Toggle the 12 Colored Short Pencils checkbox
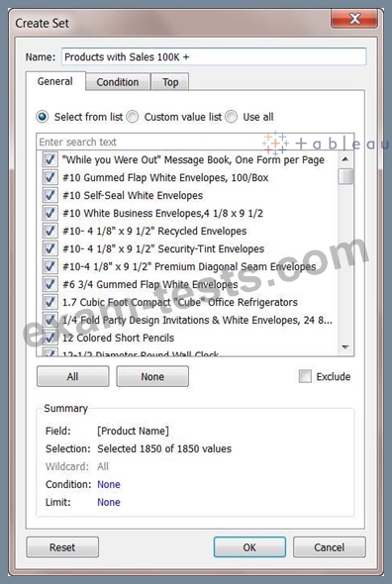Screen dimensions: 392x584 (49, 338)
